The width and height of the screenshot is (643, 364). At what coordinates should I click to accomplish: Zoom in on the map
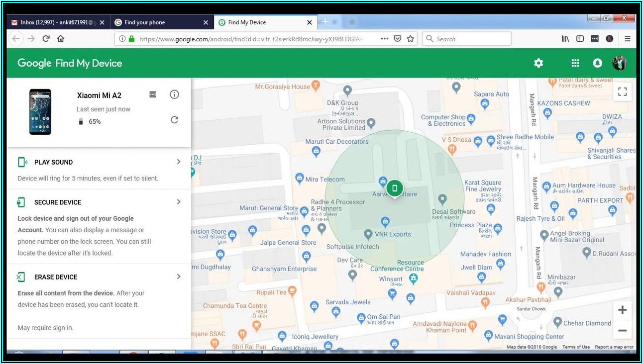(622, 310)
